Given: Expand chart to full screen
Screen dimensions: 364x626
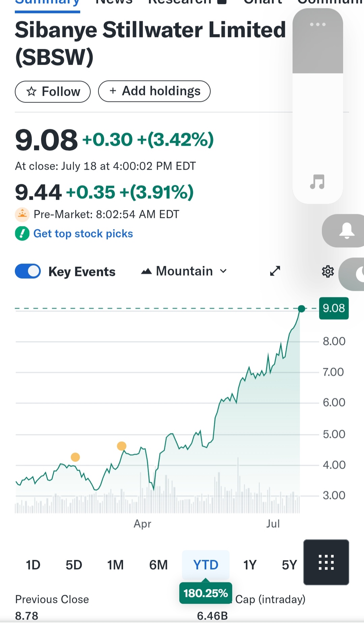Looking at the screenshot, I should pyautogui.click(x=275, y=271).
